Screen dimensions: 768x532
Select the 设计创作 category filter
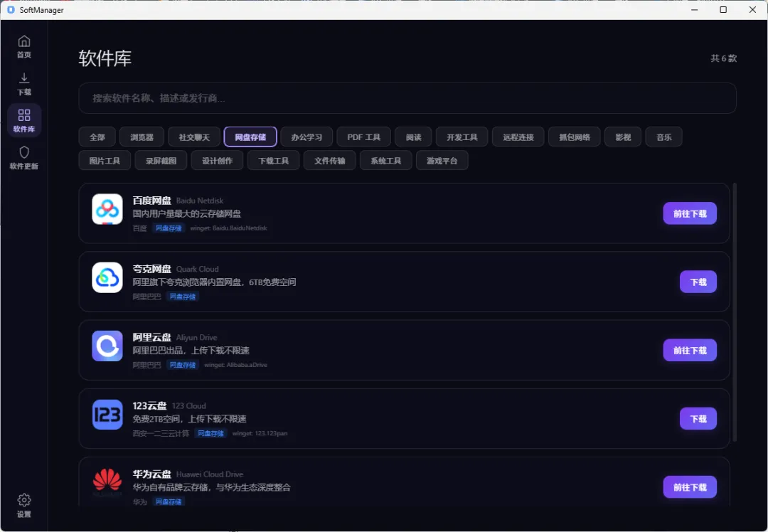(217, 161)
